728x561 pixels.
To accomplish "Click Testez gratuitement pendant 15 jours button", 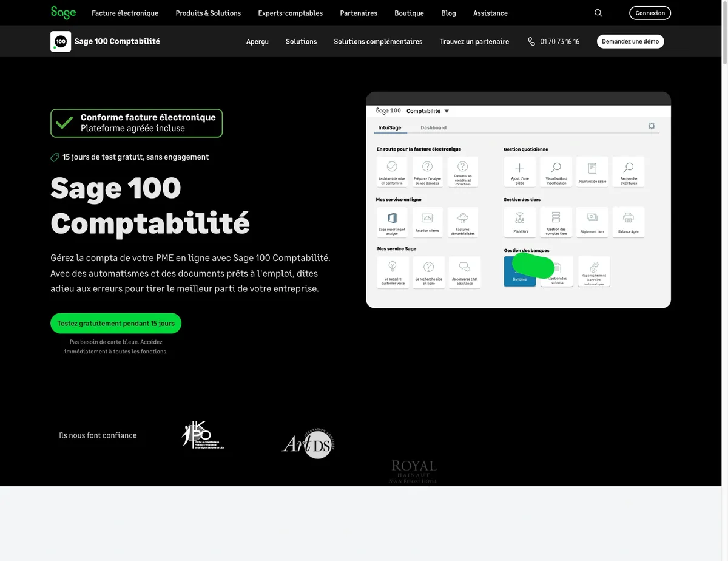I will click(116, 323).
